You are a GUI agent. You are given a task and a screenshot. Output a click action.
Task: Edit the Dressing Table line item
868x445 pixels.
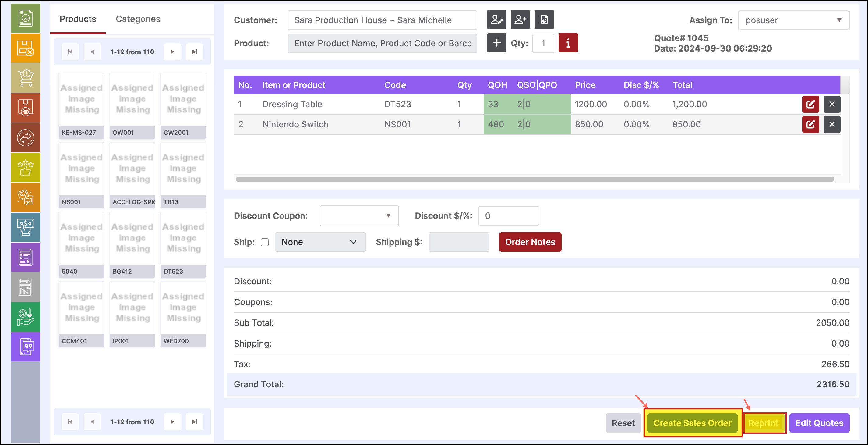(x=810, y=104)
